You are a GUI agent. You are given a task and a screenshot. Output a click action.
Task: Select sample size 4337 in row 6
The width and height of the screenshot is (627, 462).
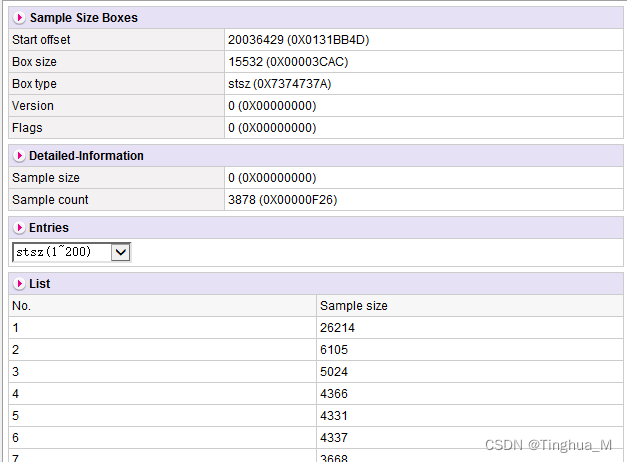pyautogui.click(x=334, y=438)
